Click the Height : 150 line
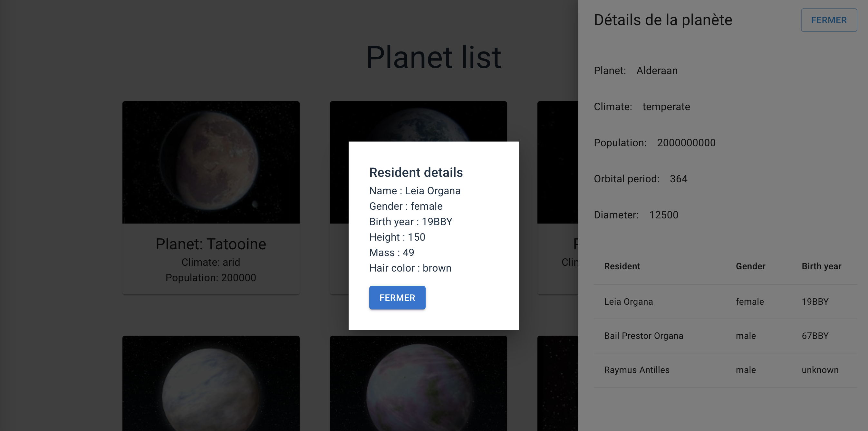Image resolution: width=868 pixels, height=431 pixels. pyautogui.click(x=397, y=237)
